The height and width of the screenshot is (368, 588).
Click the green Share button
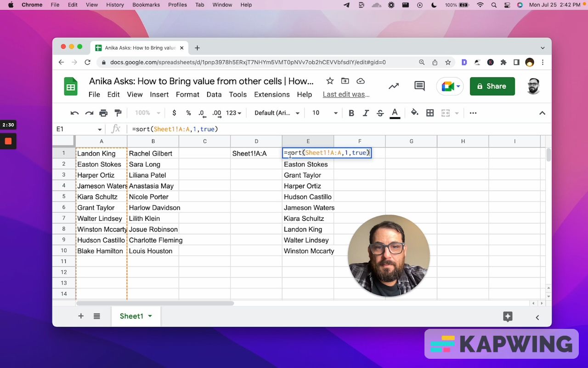coord(492,86)
